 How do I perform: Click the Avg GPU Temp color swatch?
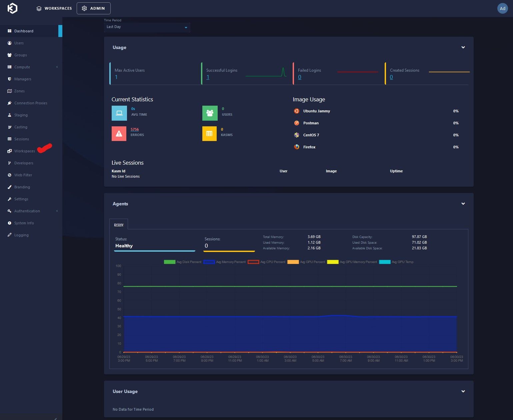tap(385, 262)
